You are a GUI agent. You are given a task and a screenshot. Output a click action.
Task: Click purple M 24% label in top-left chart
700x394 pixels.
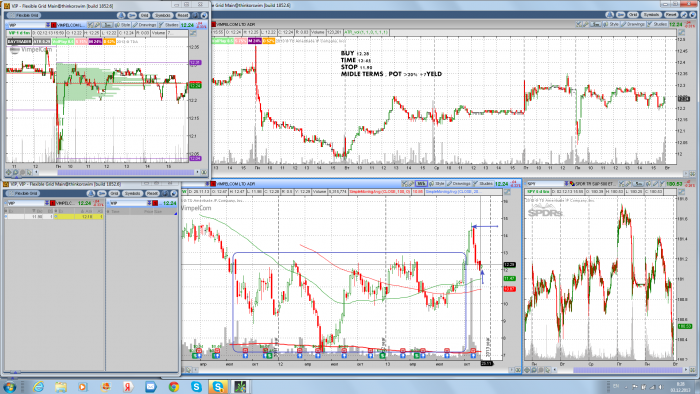point(95,41)
